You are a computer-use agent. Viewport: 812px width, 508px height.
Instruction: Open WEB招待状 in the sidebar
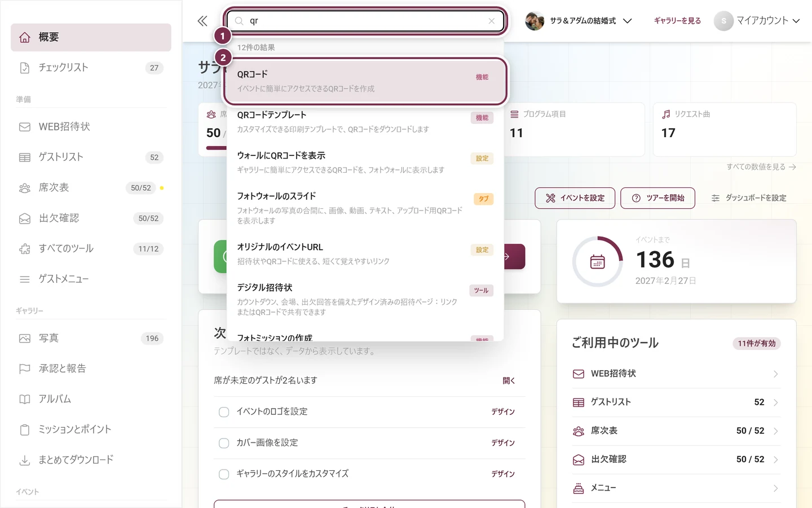coord(91,127)
